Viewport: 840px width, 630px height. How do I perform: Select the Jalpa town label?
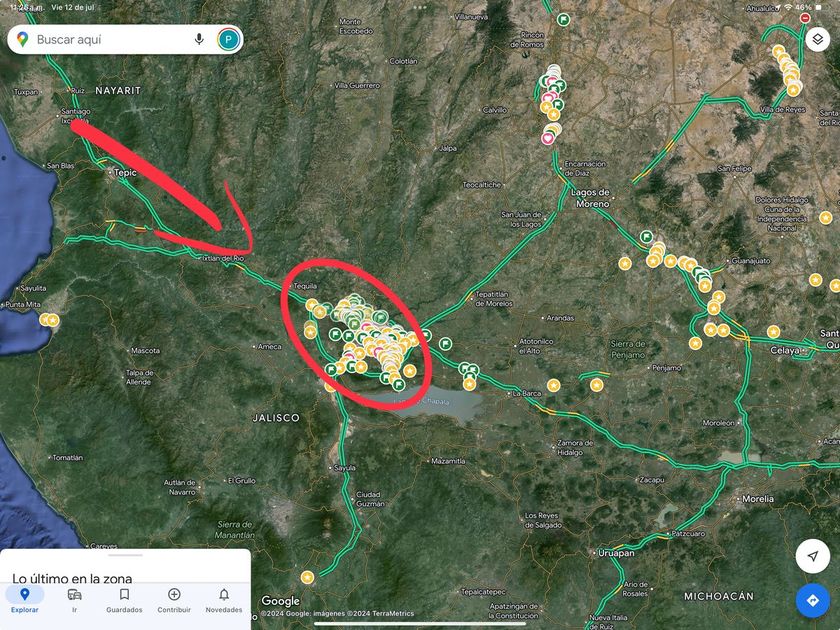pos(447,148)
